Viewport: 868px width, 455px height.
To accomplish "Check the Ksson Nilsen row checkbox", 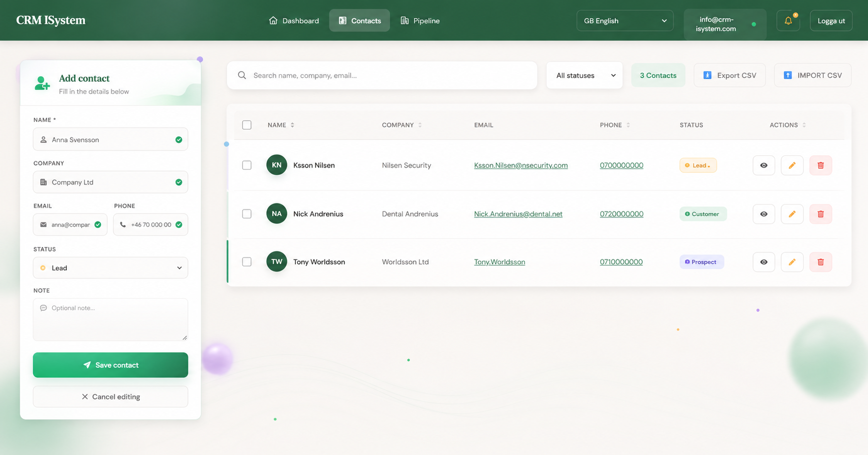I will pos(247,165).
